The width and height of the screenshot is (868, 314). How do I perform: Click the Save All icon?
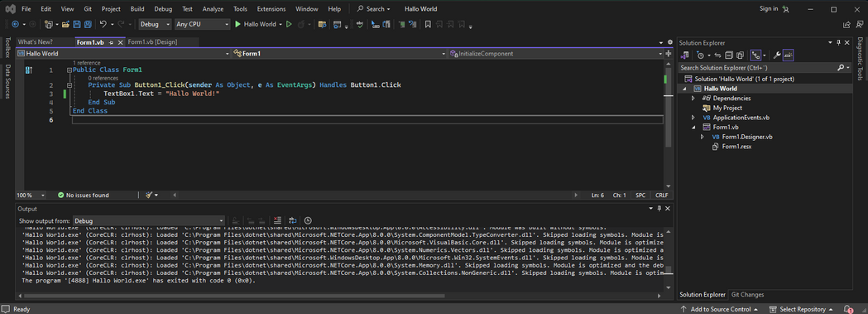pyautogui.click(x=88, y=24)
